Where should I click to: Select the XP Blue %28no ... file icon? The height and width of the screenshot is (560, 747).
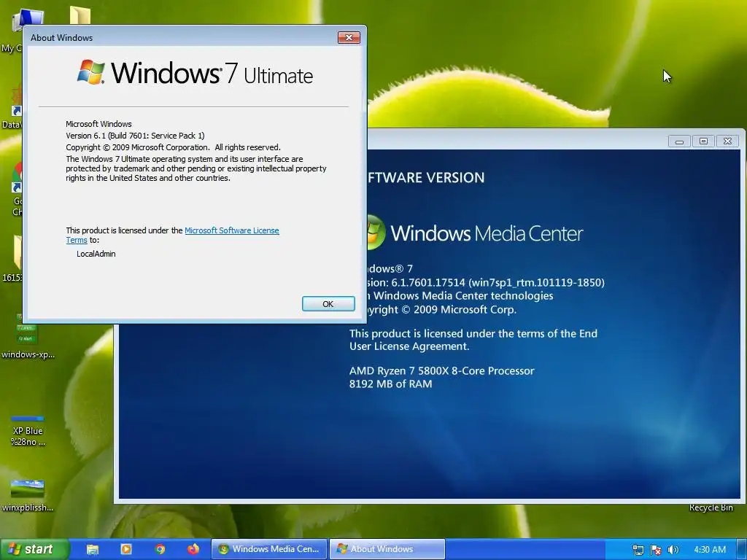pyautogui.click(x=28, y=431)
